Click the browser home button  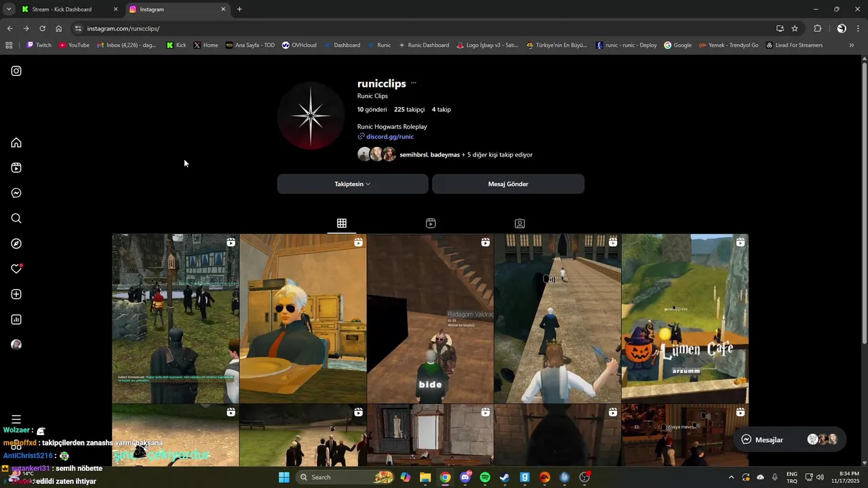tap(58, 28)
